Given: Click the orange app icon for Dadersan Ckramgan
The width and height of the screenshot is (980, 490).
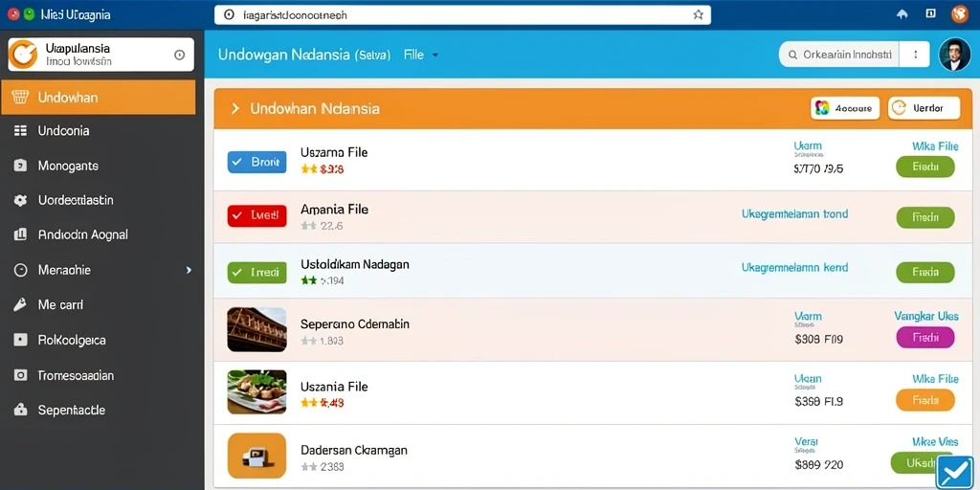Looking at the screenshot, I should pos(256,456).
